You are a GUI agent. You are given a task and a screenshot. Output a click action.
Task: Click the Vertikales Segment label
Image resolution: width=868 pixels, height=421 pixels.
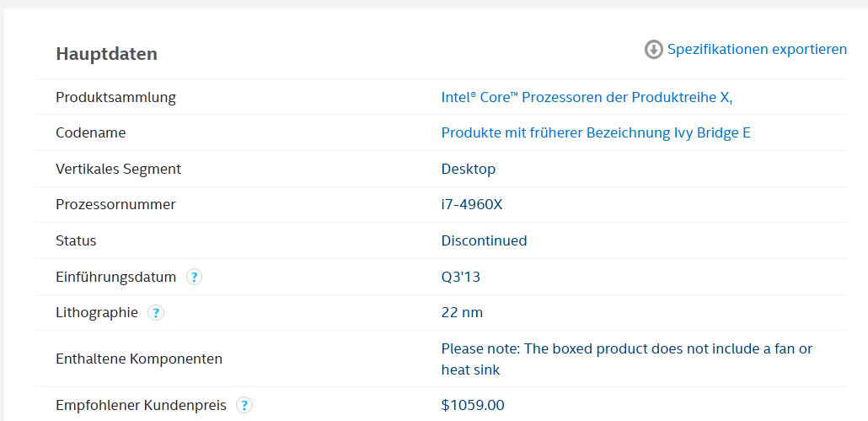tap(119, 169)
